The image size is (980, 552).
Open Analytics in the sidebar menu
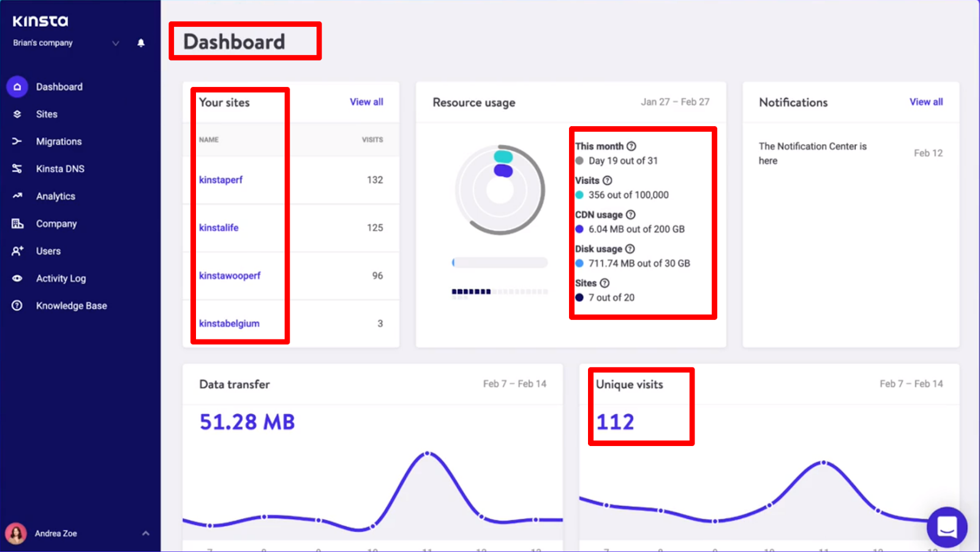coord(56,196)
